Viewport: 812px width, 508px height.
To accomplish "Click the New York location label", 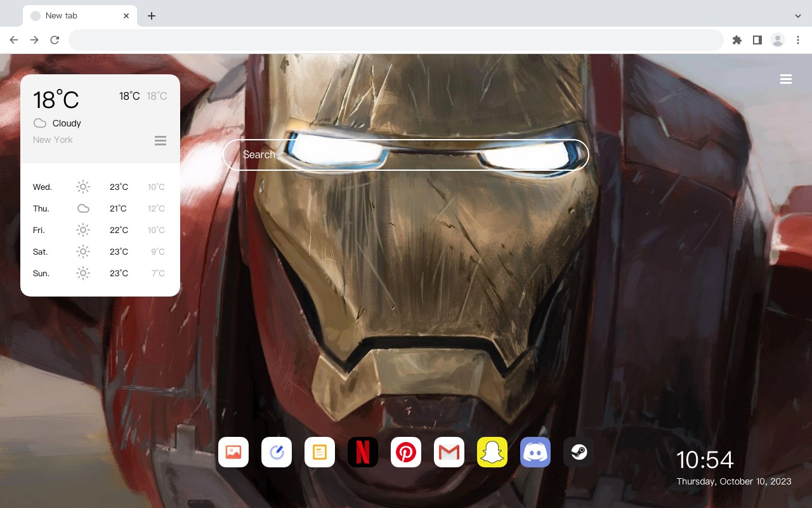I will pos(53,140).
